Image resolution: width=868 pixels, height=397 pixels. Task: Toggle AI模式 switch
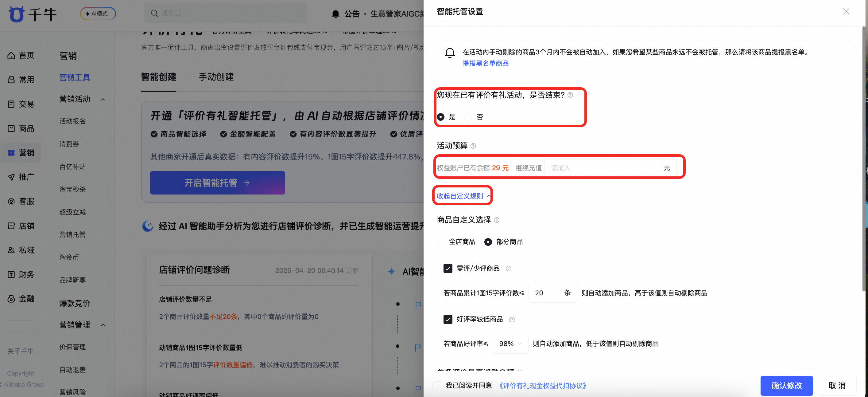98,14
